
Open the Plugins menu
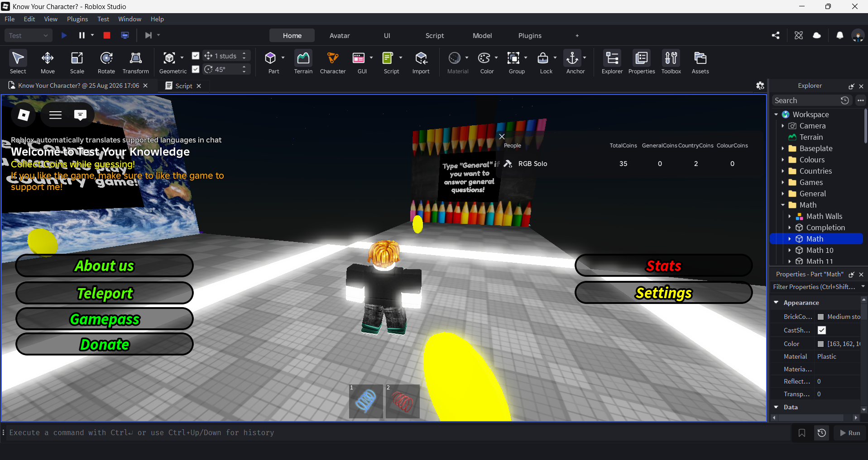77,19
